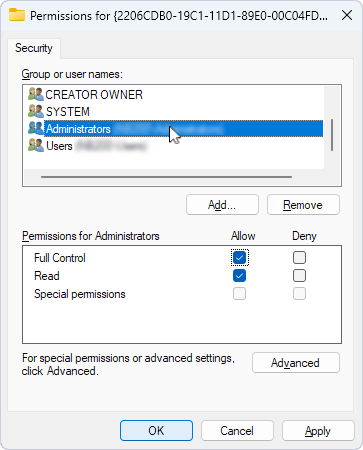Screen dimensions: 363x450
Task: Uncheck Allow for Full Control
Action: (x=239, y=257)
